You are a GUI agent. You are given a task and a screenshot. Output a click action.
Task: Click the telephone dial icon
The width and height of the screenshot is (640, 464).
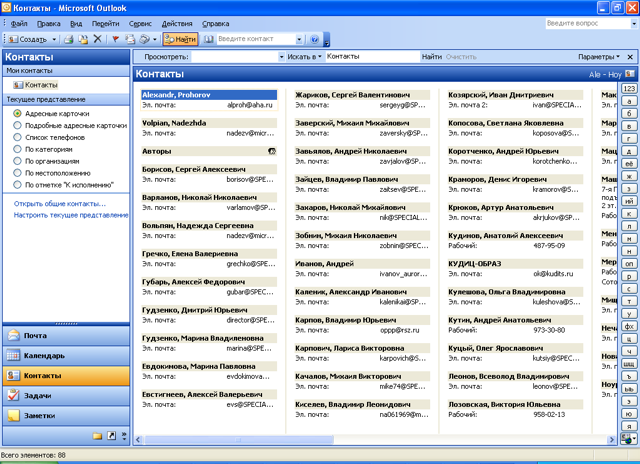[x=144, y=39]
